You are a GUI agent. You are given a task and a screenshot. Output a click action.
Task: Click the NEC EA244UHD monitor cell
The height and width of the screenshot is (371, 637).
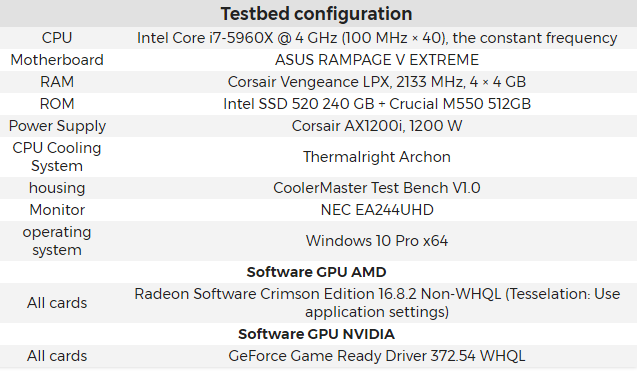377,210
